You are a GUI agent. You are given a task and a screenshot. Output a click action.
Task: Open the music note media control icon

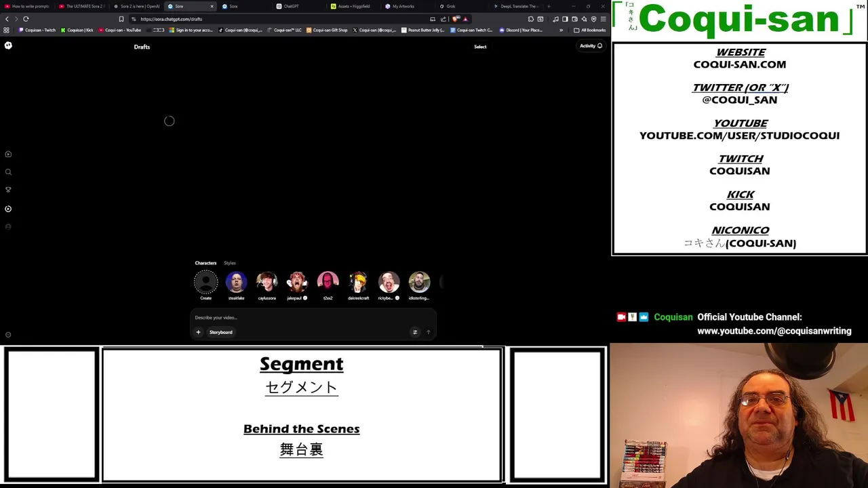pos(555,19)
